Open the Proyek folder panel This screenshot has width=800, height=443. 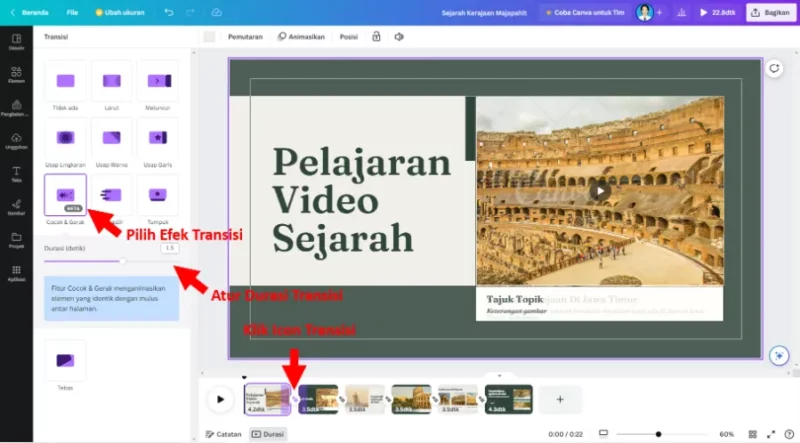[x=16, y=240]
